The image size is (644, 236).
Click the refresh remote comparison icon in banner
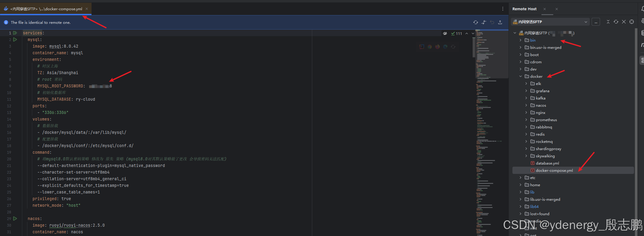tap(475, 22)
